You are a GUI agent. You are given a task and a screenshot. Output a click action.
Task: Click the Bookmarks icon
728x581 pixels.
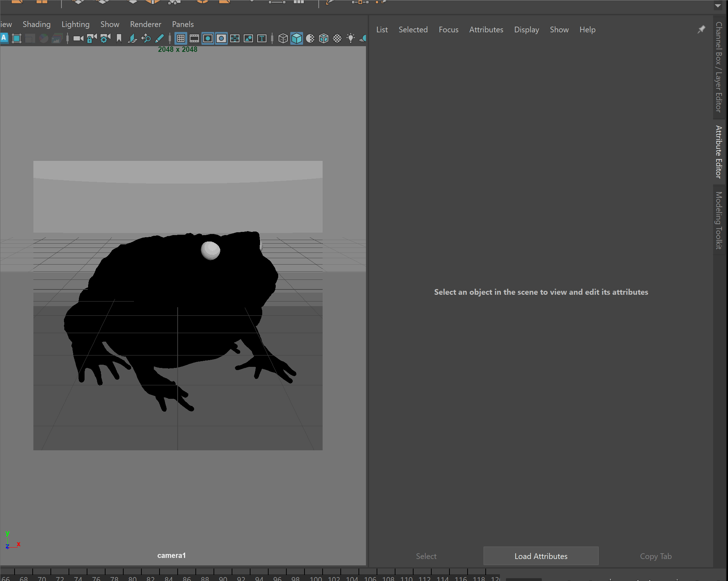coord(119,38)
